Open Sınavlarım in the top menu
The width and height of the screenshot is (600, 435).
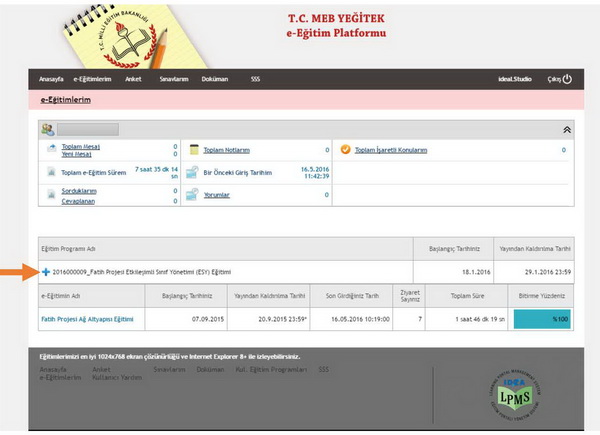(x=174, y=79)
